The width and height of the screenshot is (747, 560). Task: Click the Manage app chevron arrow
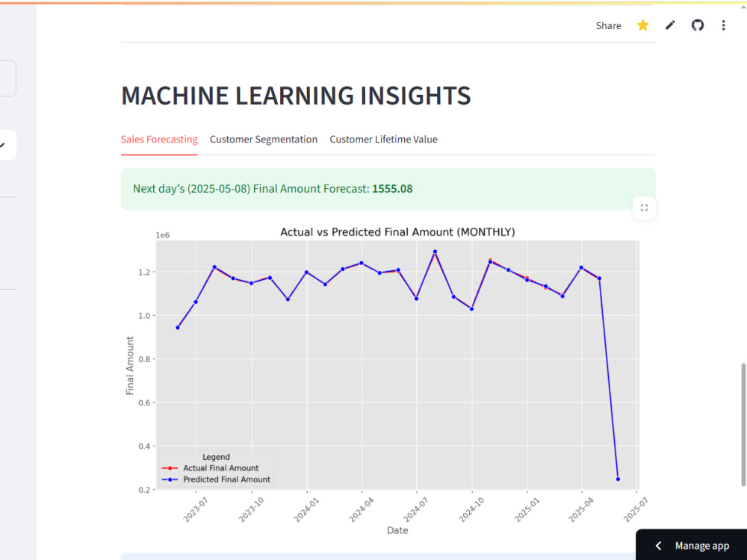coord(658,546)
